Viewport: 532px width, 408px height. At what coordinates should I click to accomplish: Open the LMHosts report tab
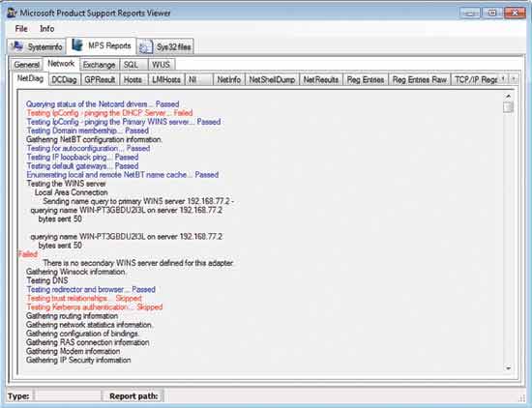pyautogui.click(x=166, y=79)
